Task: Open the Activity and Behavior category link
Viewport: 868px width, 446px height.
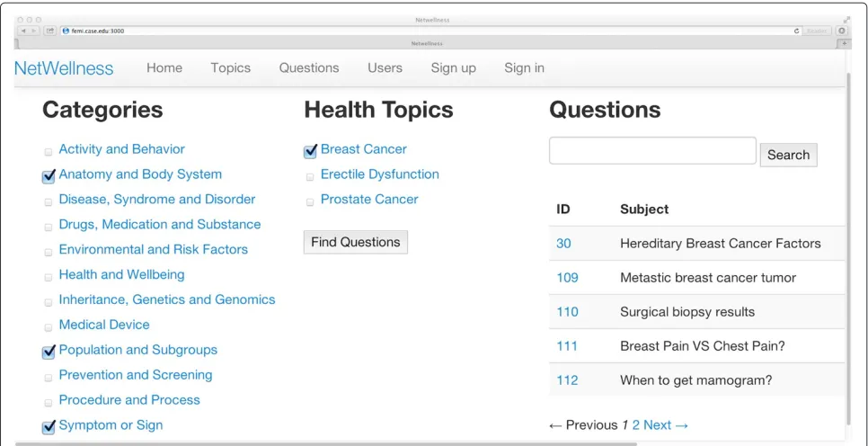Action: tap(122, 149)
